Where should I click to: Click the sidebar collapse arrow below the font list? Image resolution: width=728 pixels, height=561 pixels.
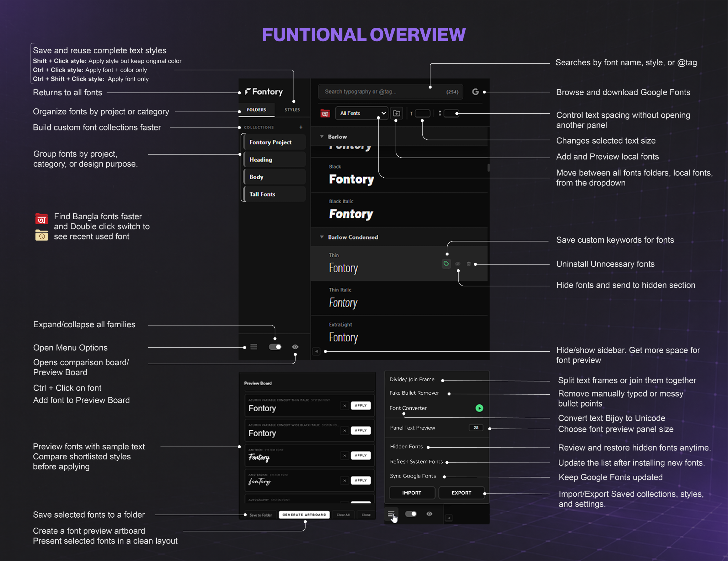(x=316, y=351)
